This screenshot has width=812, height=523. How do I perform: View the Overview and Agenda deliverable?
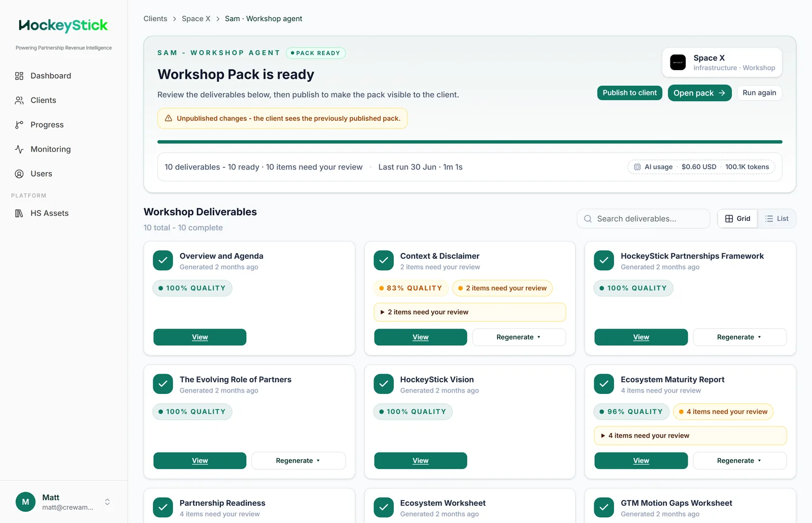tap(200, 337)
